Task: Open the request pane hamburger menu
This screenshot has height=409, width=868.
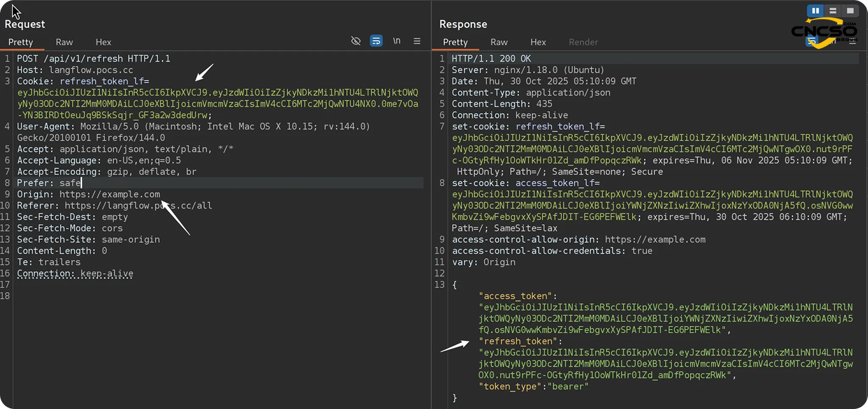Action: click(x=417, y=41)
